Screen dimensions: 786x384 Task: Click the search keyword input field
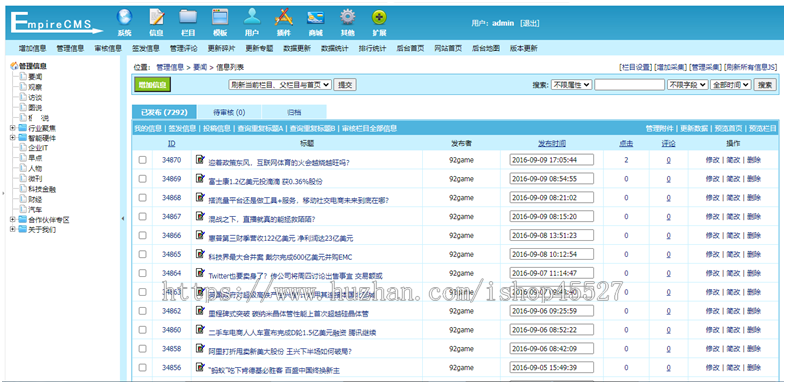629,85
